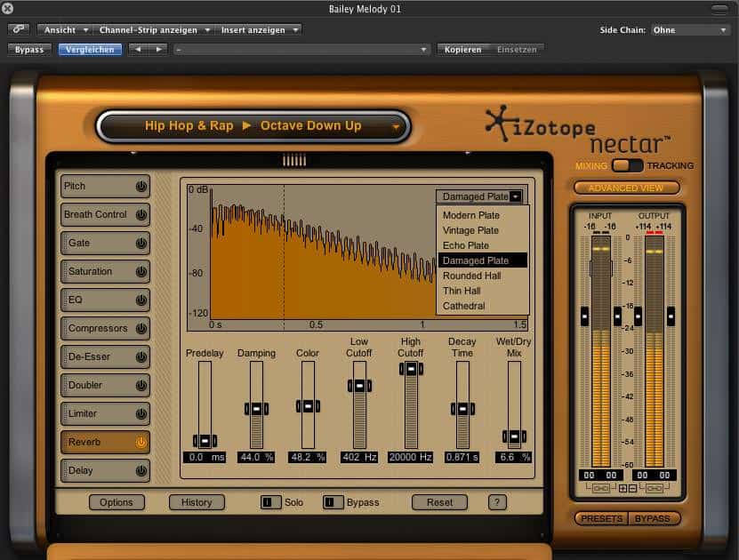Click the Predelay slider handle
Screen dimensions: 739x560
coord(205,441)
